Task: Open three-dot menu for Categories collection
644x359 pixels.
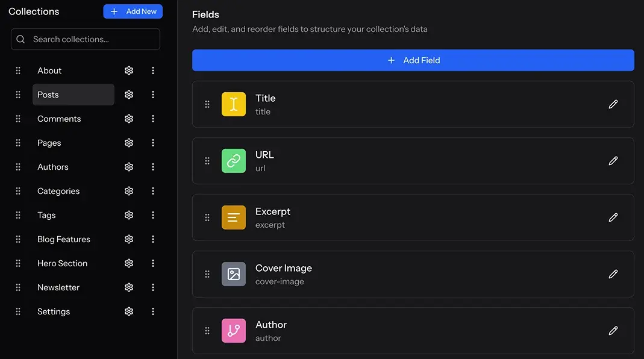Action: click(153, 191)
